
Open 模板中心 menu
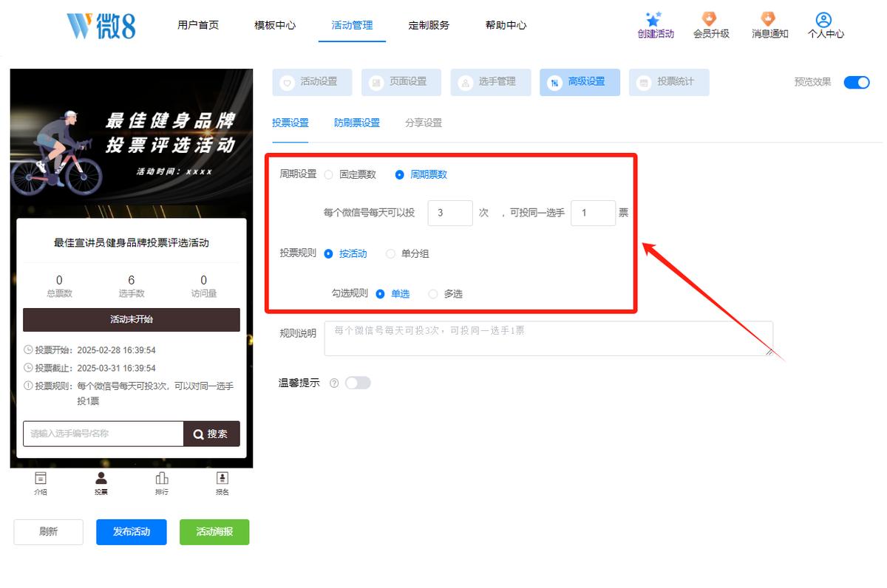pyautogui.click(x=275, y=25)
